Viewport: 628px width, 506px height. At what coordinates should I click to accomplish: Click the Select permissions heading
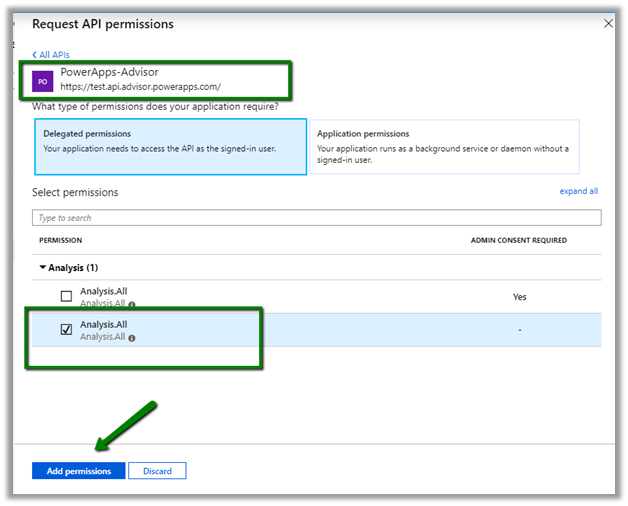tap(75, 192)
